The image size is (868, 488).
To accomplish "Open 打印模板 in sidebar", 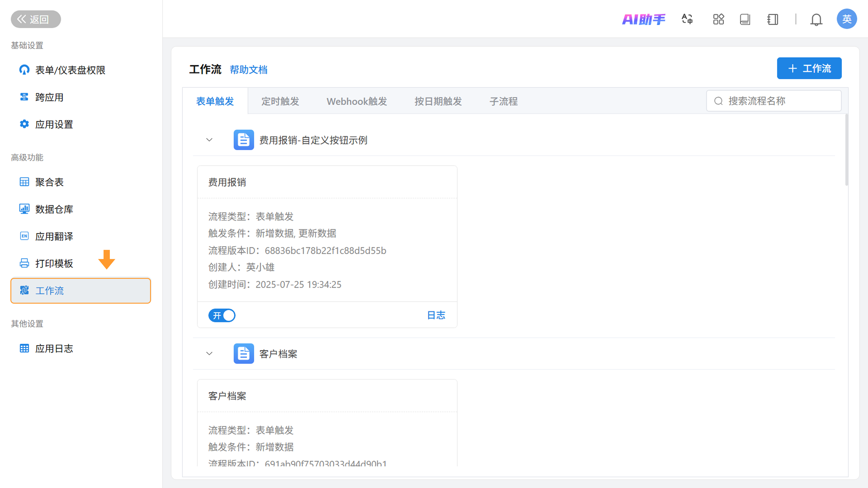I will coord(54,263).
